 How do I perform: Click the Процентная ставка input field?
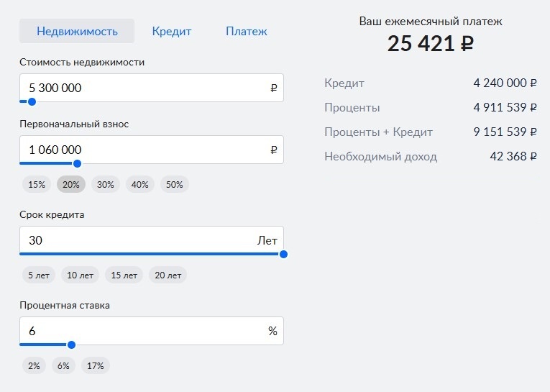point(144,331)
